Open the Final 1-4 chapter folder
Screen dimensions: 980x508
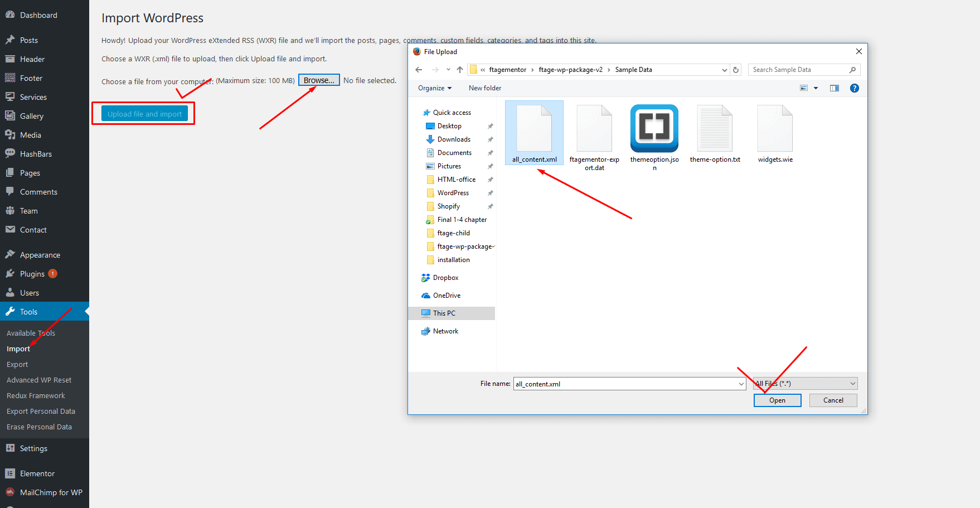point(462,220)
